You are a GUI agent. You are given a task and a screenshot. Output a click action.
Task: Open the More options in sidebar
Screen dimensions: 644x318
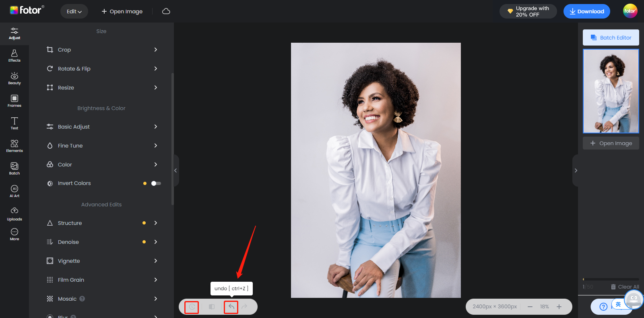[x=14, y=234]
